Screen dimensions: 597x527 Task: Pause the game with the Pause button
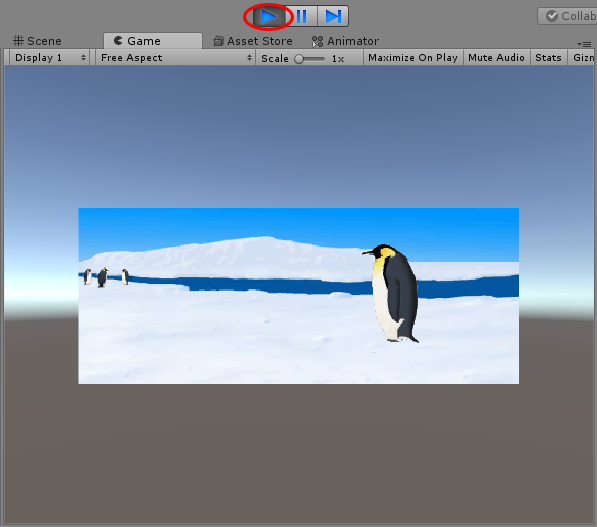[x=302, y=16]
